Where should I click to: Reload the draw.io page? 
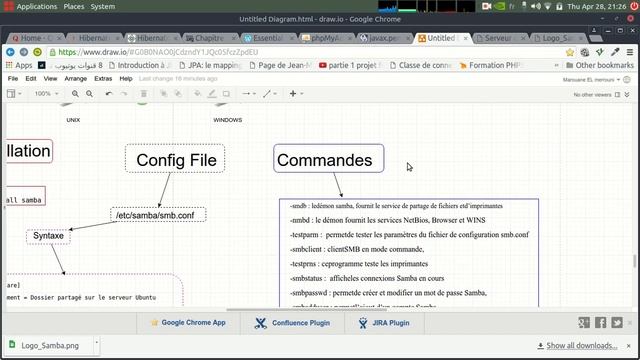(37, 52)
